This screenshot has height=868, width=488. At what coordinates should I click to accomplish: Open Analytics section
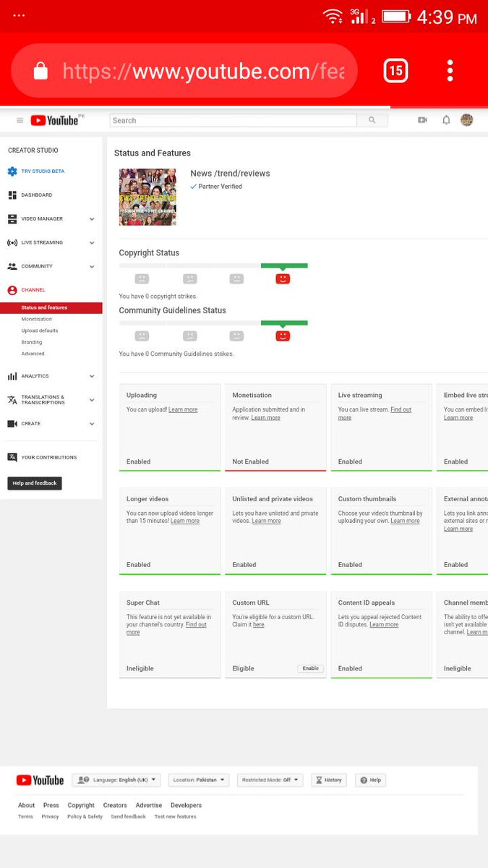pyautogui.click(x=35, y=376)
